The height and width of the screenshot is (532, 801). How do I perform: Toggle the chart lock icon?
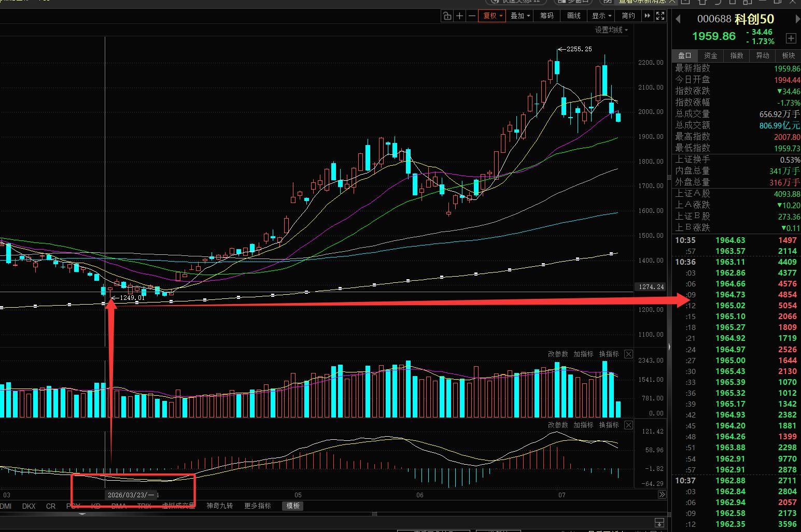pos(447,16)
